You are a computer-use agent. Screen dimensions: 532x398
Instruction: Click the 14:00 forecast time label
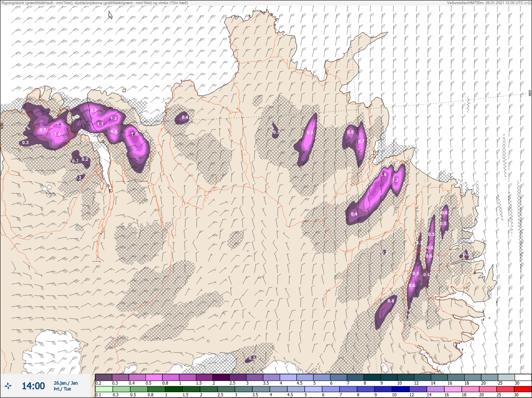(33, 386)
